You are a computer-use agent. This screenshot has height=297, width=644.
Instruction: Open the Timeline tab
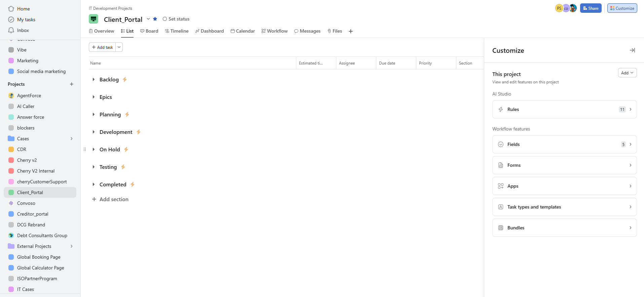(x=177, y=31)
